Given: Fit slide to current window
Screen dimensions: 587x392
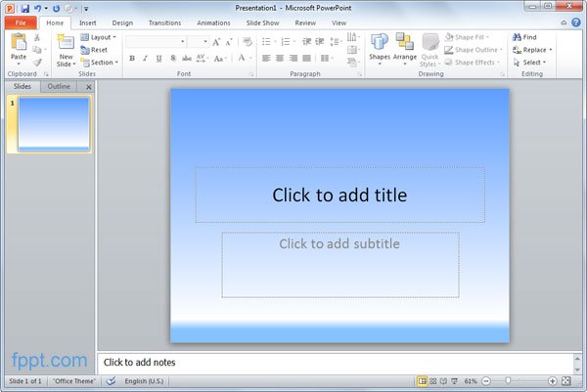Looking at the screenshot, I should click(566, 380).
